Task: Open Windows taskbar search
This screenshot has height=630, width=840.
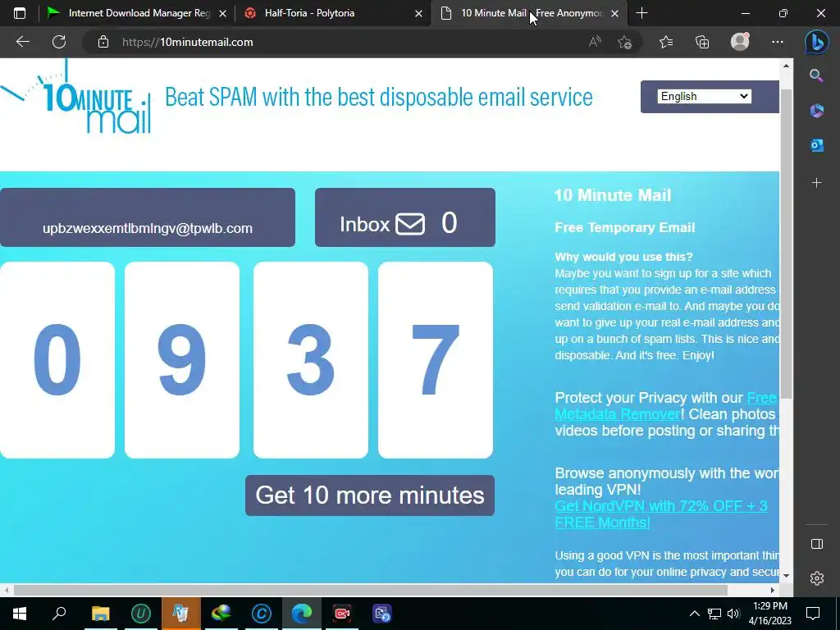Action: 59,614
